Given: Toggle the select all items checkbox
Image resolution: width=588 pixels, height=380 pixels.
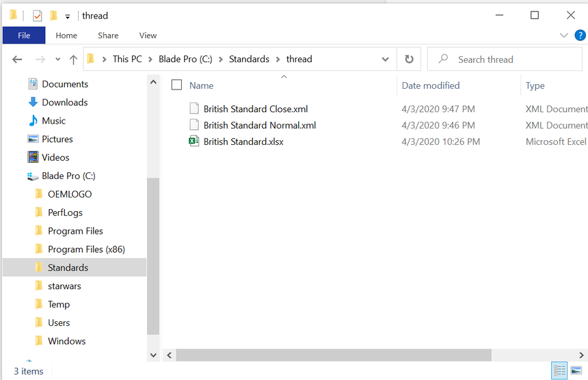Looking at the screenshot, I should [176, 85].
